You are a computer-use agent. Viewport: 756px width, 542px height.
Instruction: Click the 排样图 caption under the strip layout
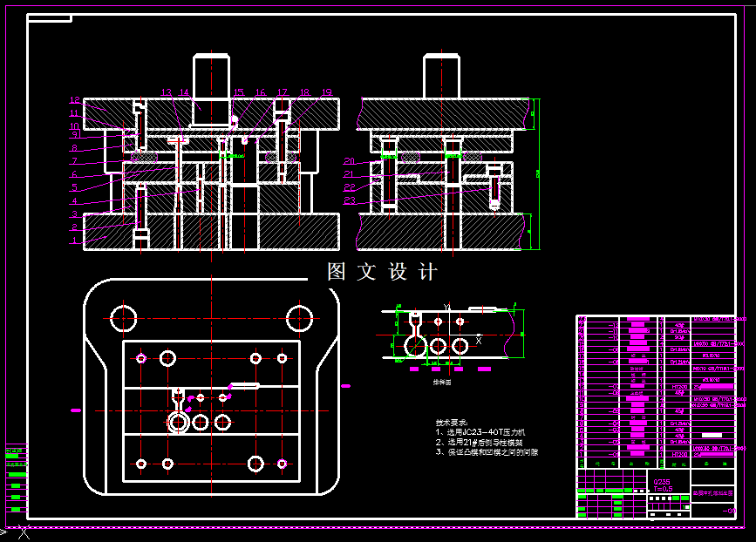tap(441, 383)
